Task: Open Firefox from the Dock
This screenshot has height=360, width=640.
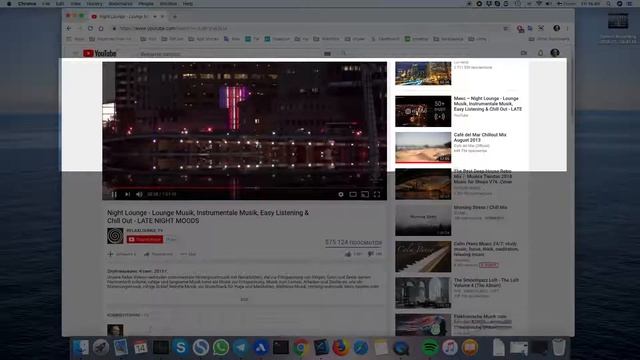Action: [x=341, y=347]
